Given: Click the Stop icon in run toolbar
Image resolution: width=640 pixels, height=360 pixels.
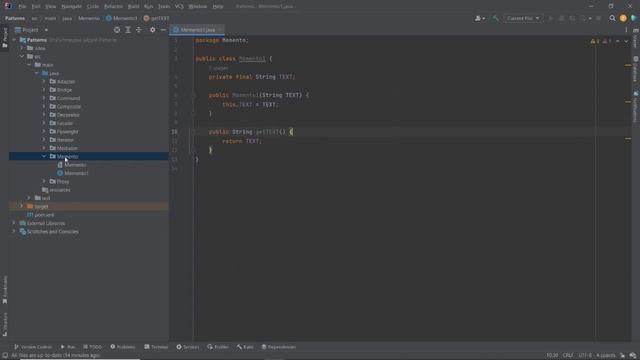Looking at the screenshot, I should pyautogui.click(x=598, y=18).
